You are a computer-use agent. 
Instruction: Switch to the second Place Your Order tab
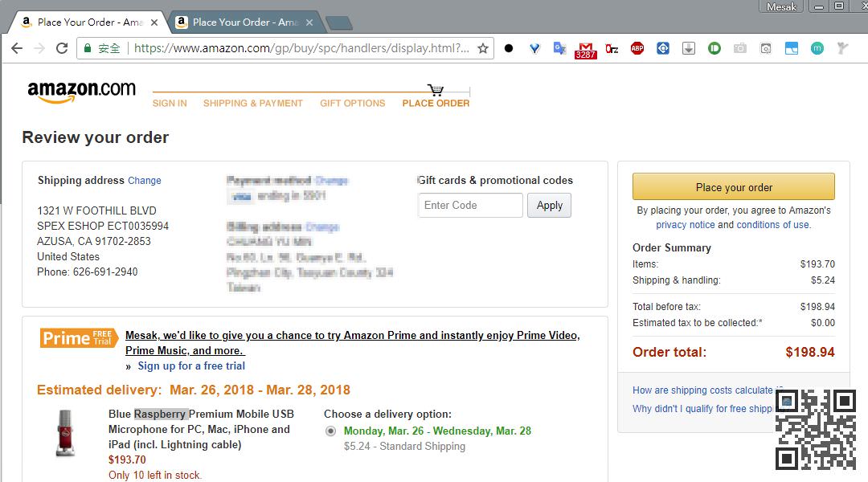pyautogui.click(x=245, y=22)
